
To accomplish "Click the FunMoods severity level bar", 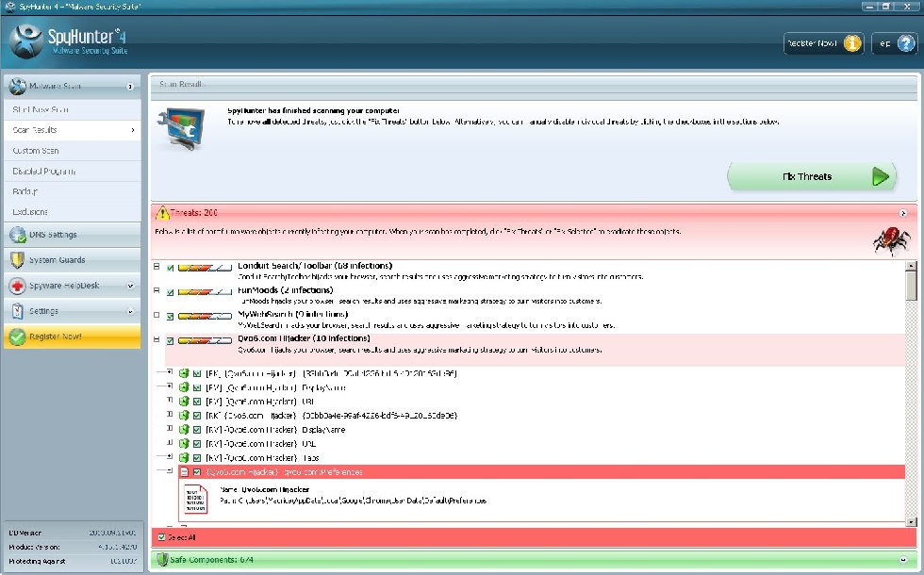I will pyautogui.click(x=205, y=292).
